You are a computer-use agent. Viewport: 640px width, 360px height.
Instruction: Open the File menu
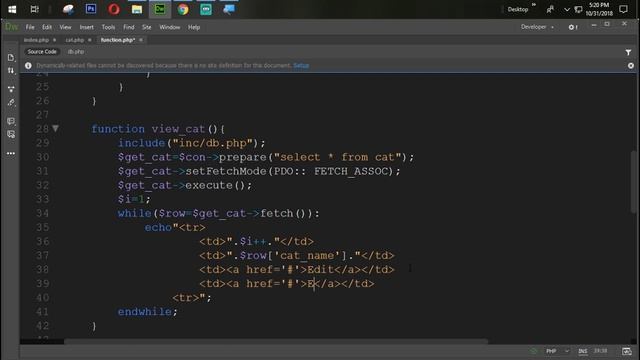[30, 27]
